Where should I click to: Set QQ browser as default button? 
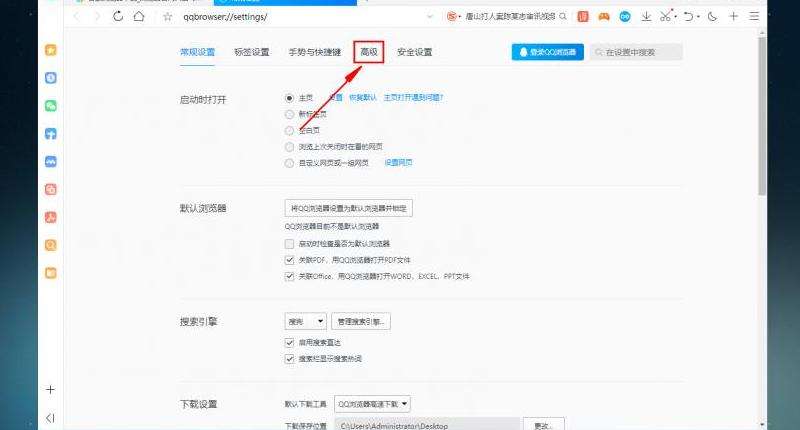pos(348,208)
